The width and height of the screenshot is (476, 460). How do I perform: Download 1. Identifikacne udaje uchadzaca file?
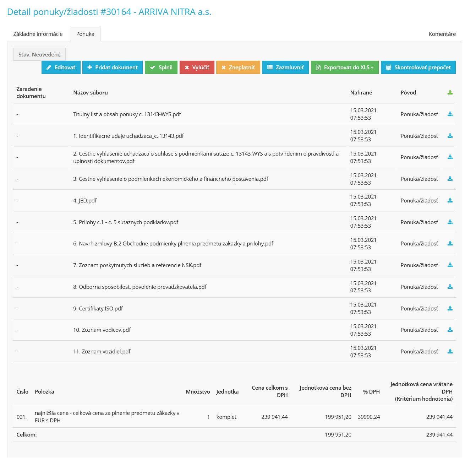tap(450, 136)
